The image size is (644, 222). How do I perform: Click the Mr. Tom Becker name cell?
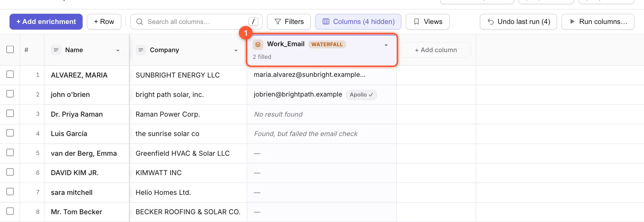tap(87, 212)
